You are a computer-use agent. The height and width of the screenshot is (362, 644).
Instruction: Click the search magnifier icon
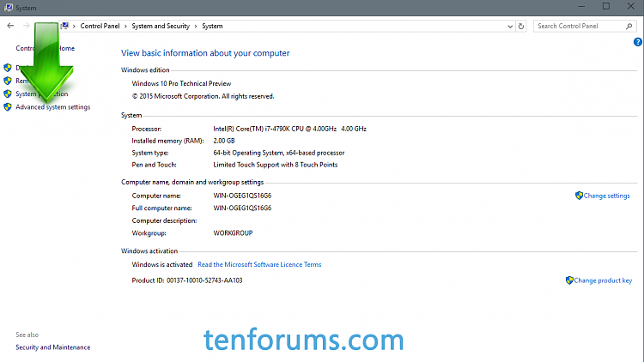tap(629, 27)
